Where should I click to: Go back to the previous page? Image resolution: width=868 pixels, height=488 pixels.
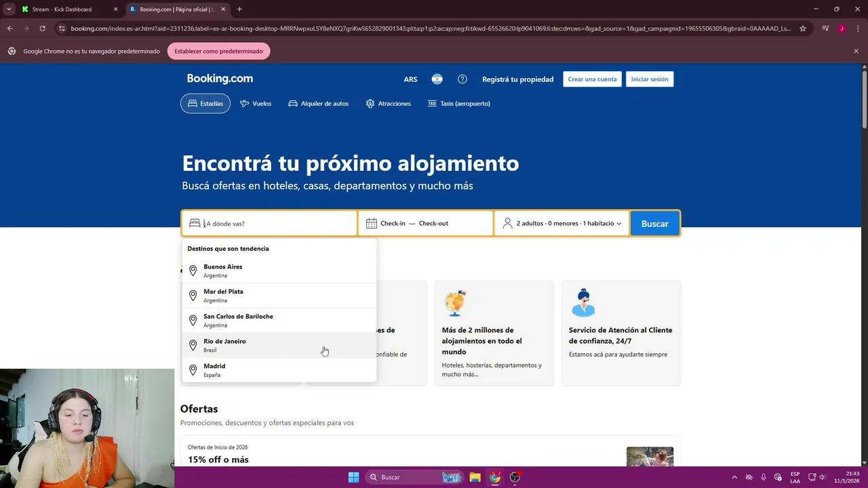point(9,28)
